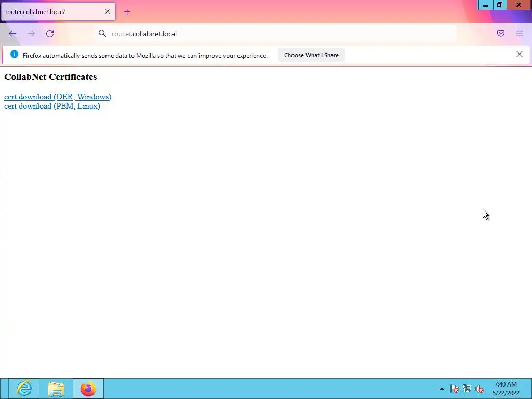Click the info icon in notification bar
The image size is (532, 399).
[x=14, y=54]
